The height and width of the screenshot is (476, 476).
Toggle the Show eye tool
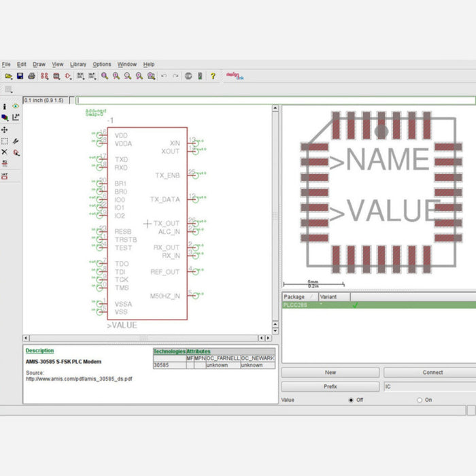16,107
